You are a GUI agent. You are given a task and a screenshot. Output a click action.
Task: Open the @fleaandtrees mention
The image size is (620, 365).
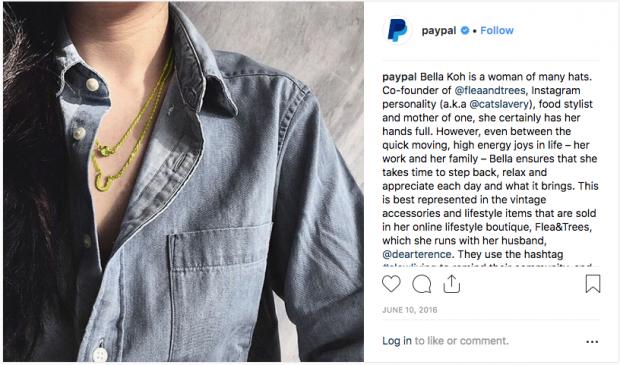tap(490, 91)
